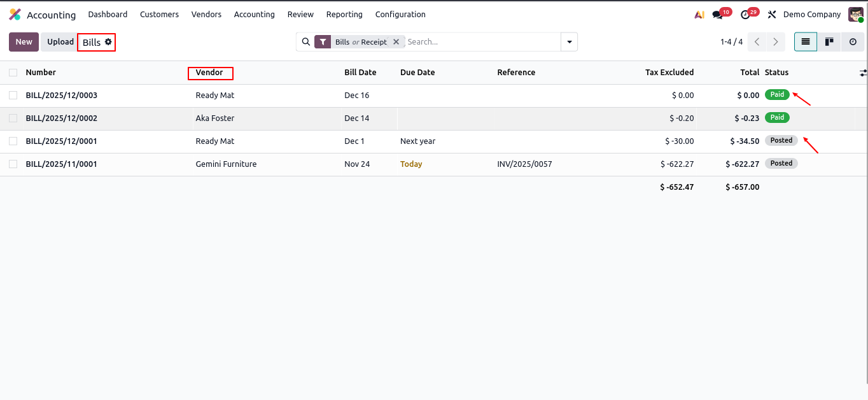The height and width of the screenshot is (400, 868).
Task: Open the AI assistant icon in navbar
Action: point(699,15)
